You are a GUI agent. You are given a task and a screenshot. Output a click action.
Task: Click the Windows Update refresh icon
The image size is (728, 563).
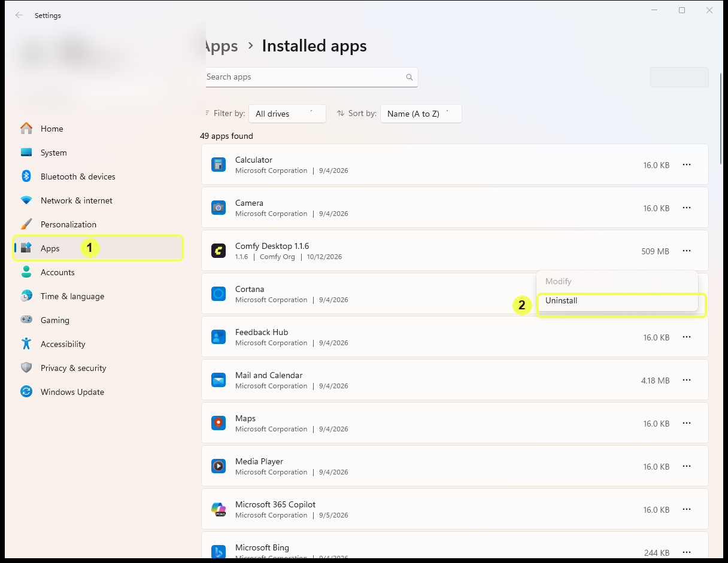(x=26, y=392)
